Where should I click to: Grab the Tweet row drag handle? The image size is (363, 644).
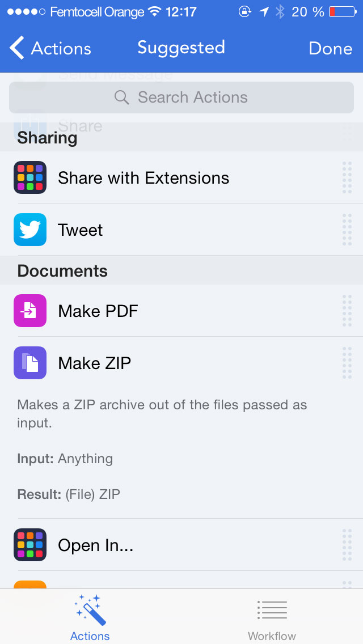(x=347, y=230)
